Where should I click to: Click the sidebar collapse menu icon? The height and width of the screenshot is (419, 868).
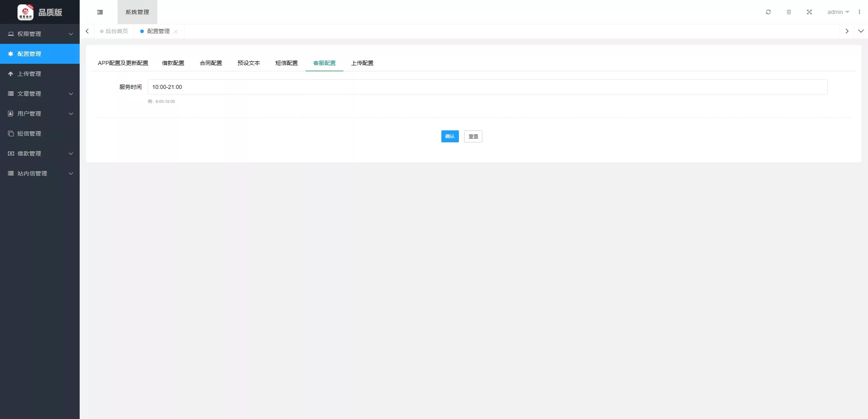[x=100, y=12]
